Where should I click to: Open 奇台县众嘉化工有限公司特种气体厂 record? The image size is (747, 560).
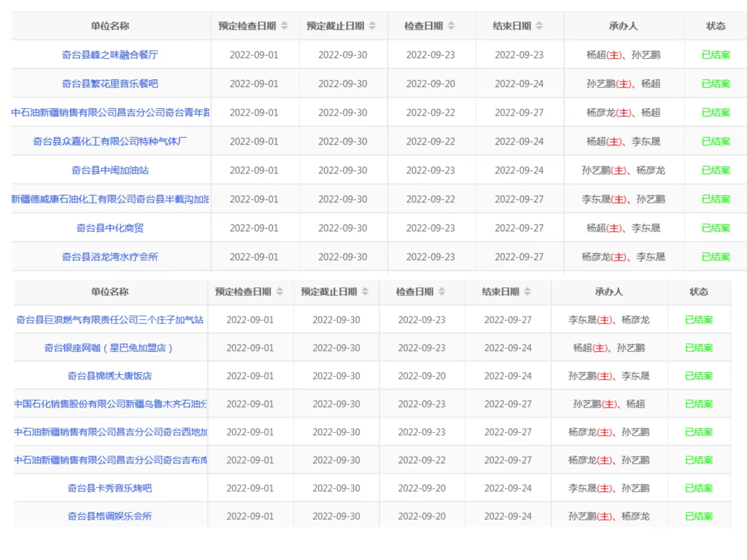coord(110,141)
